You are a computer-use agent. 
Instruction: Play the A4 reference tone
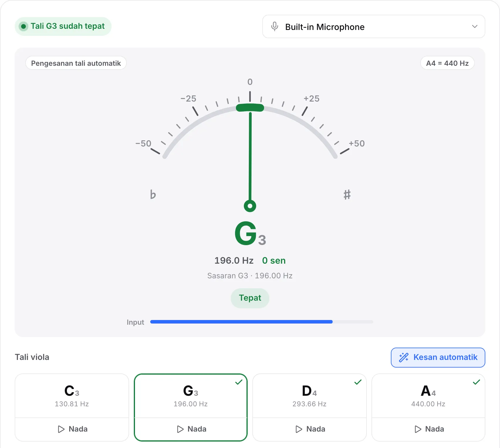(428, 429)
